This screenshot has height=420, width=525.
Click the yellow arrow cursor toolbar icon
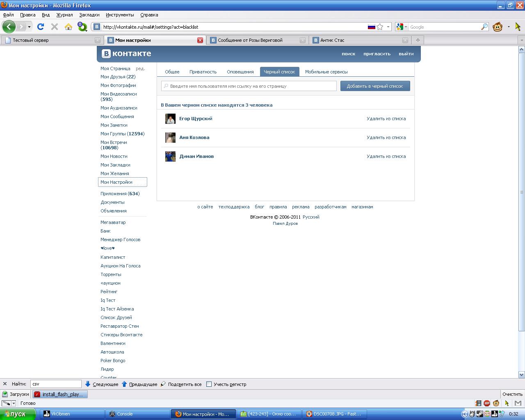(x=518, y=27)
